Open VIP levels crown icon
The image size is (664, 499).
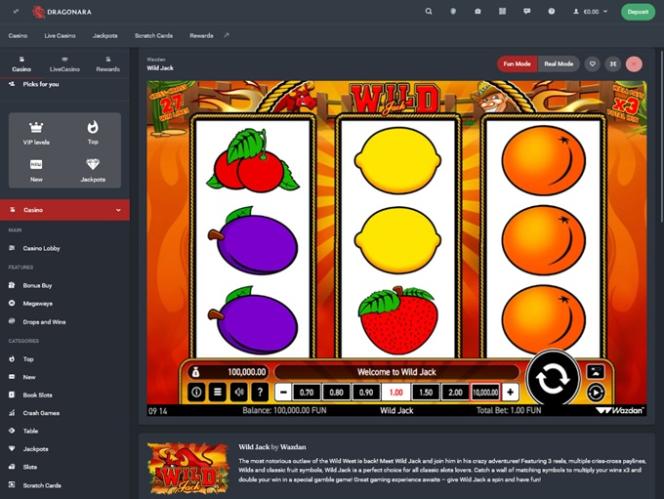click(37, 133)
